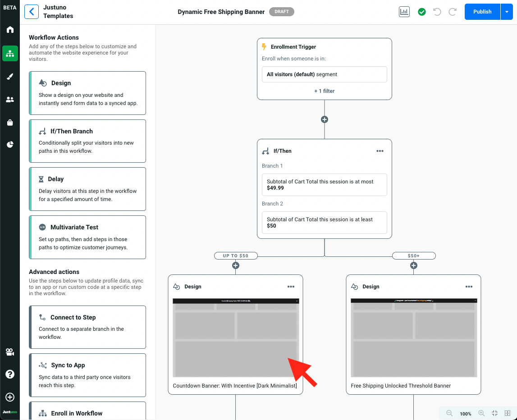The width and height of the screenshot is (517, 420).
Task: Open the help question mark icon
Action: point(10,374)
